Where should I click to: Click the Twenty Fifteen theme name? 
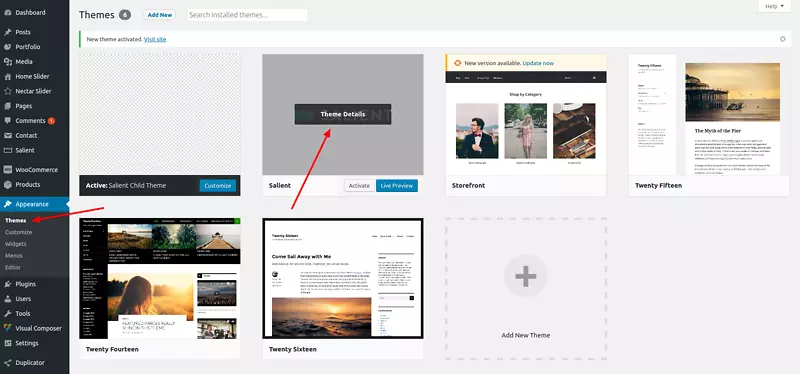pyautogui.click(x=658, y=186)
